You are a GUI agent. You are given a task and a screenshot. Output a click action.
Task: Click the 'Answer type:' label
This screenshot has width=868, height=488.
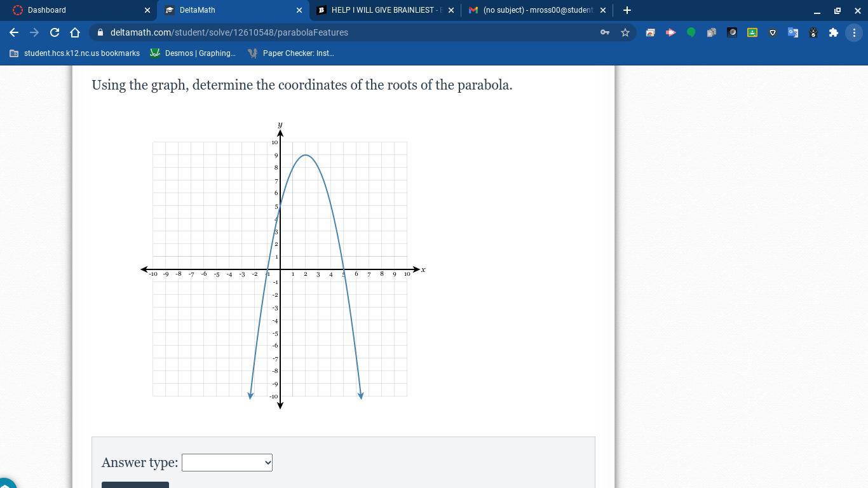(x=140, y=463)
